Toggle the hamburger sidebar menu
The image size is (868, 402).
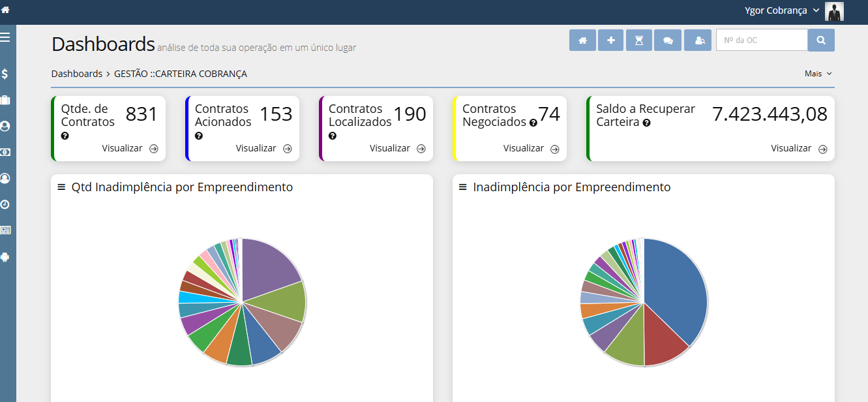(x=5, y=37)
